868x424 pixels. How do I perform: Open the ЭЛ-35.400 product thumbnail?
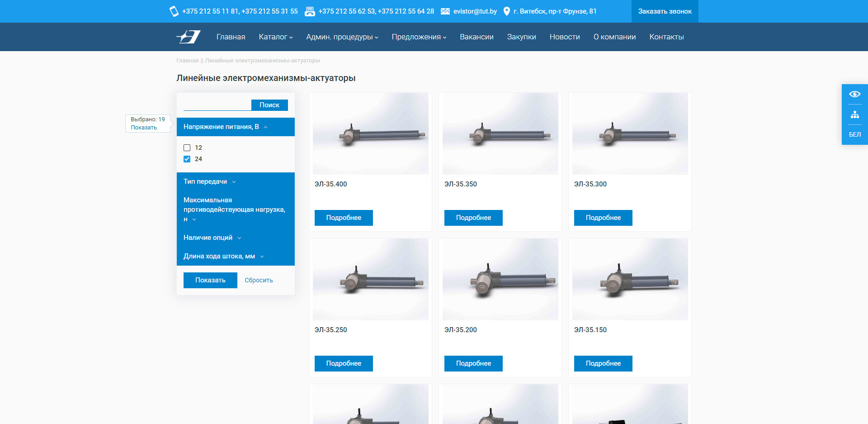[x=370, y=133]
